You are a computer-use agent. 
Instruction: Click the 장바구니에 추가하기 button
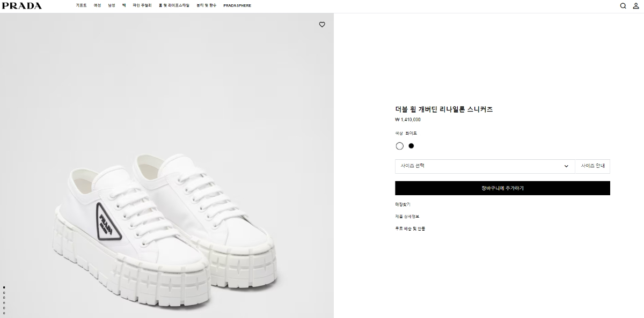tap(502, 188)
